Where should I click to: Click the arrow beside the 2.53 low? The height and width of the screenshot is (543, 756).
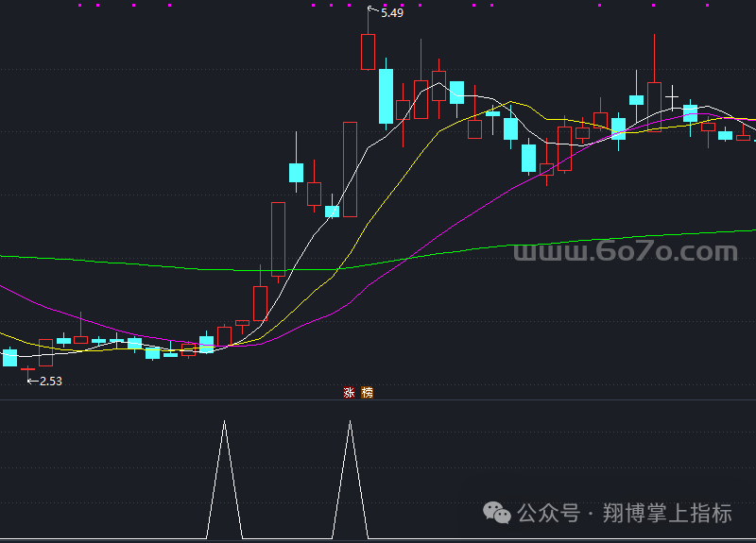(31, 381)
